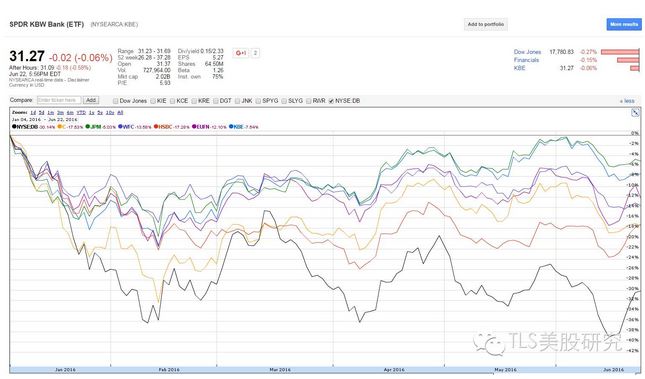
Task: Select the 1y zoom range
Action: pos(91,112)
